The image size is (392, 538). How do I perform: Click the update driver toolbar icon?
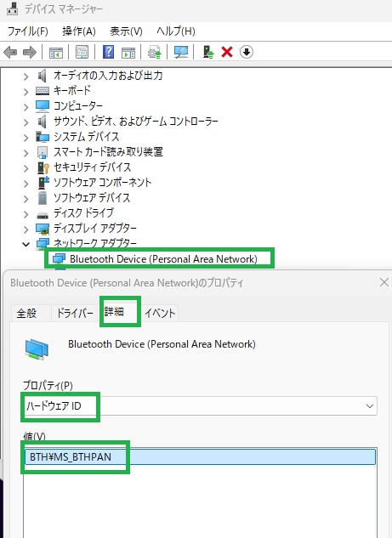208,52
